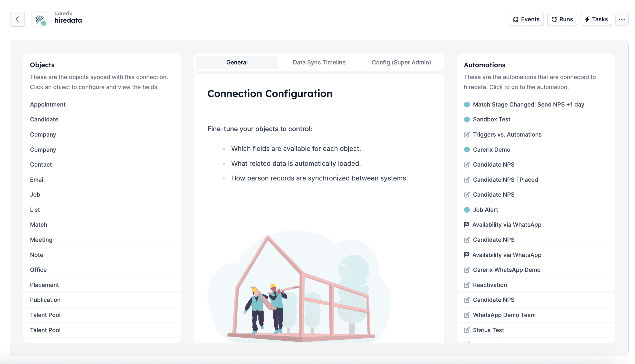
Task: Click the edit icon beside Reactivation
Action: pyautogui.click(x=467, y=285)
